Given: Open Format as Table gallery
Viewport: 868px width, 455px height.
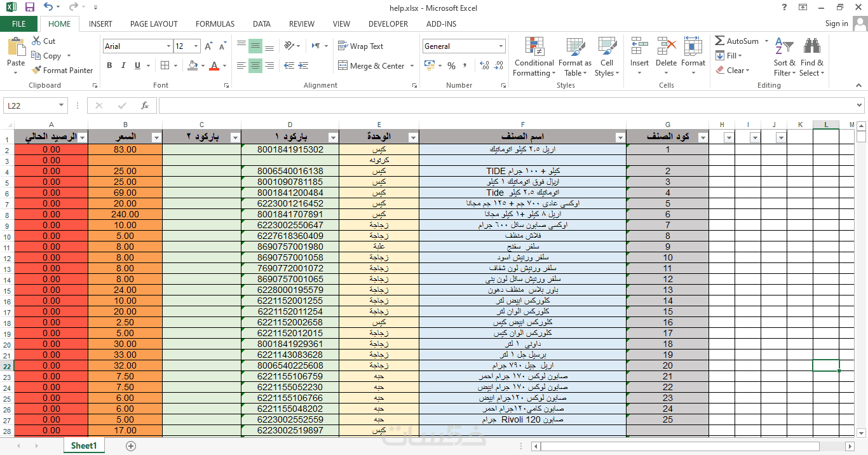Looking at the screenshot, I should click(575, 57).
